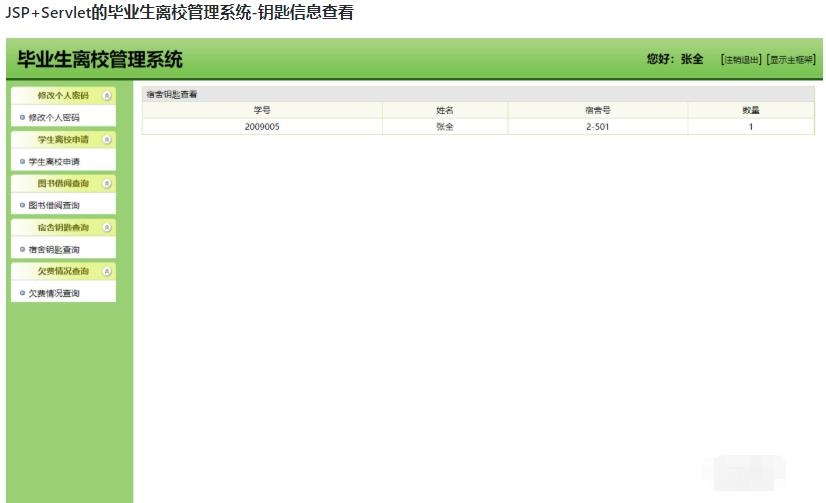Select the quantity cell showing 1
The height and width of the screenshot is (503, 826).
(751, 126)
